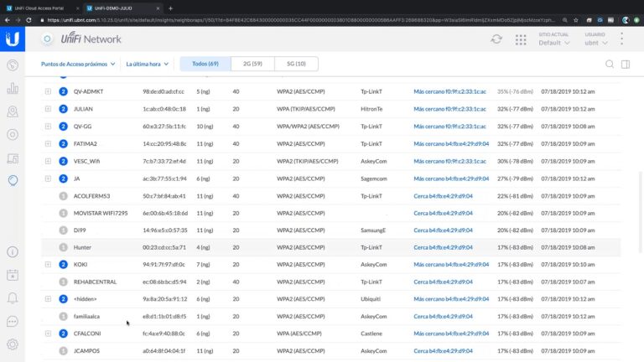The height and width of the screenshot is (362, 644).
Task: Bookmark the page with star icon
Action: click(576, 20)
